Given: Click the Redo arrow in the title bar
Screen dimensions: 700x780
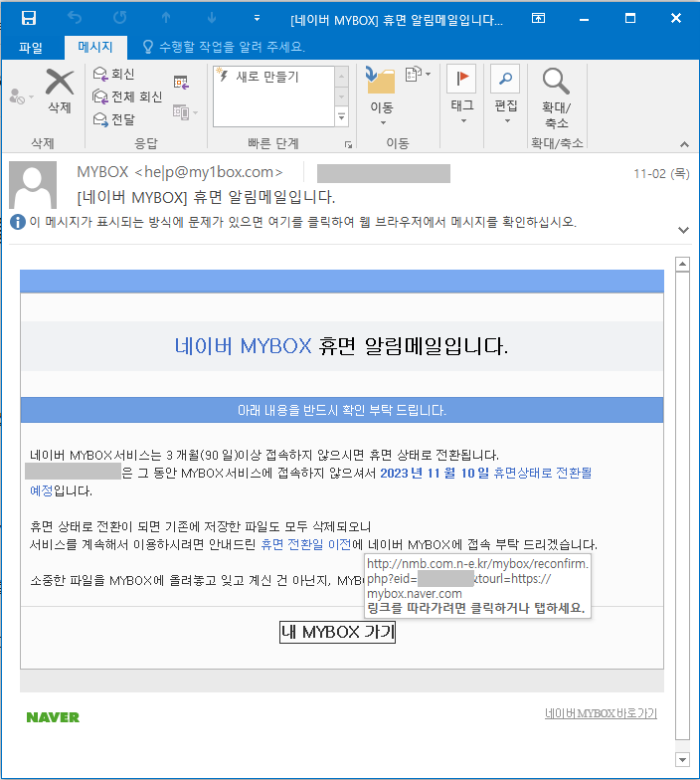Looking at the screenshot, I should coord(119,18).
